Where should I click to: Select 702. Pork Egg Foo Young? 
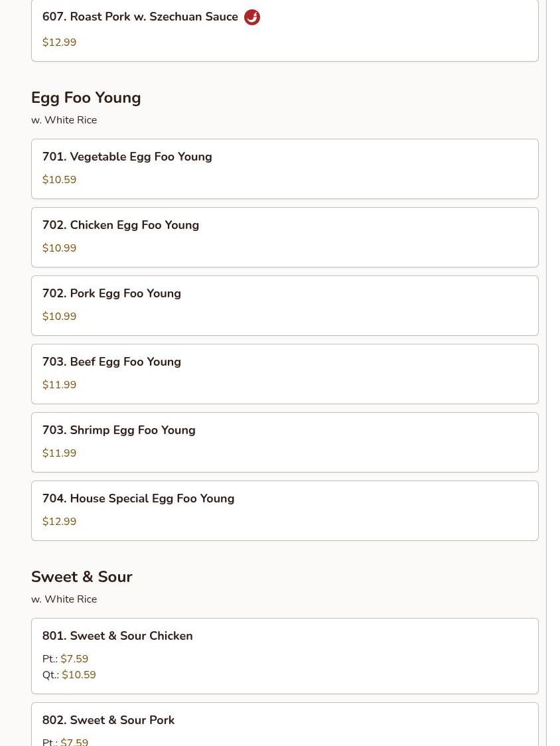(x=111, y=293)
